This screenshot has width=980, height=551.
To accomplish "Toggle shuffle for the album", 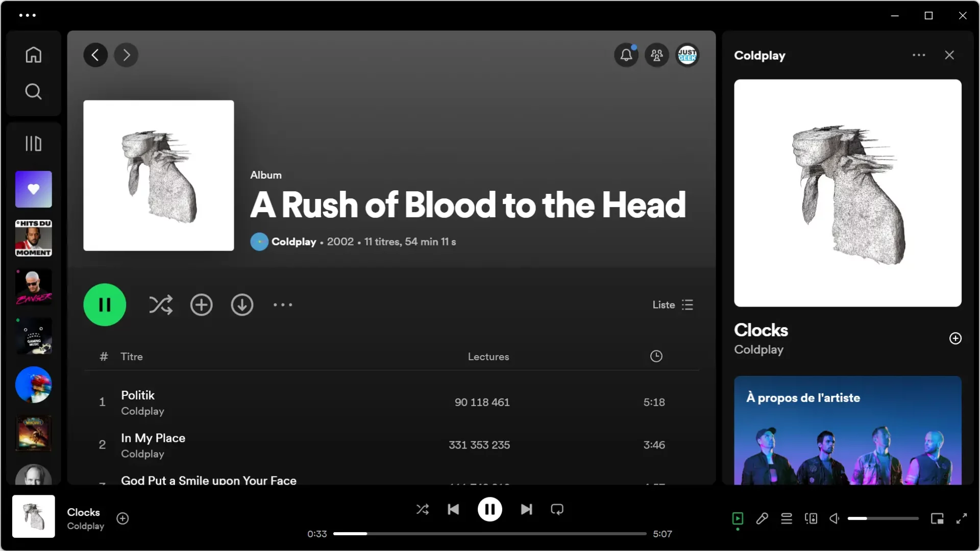I will 161,305.
